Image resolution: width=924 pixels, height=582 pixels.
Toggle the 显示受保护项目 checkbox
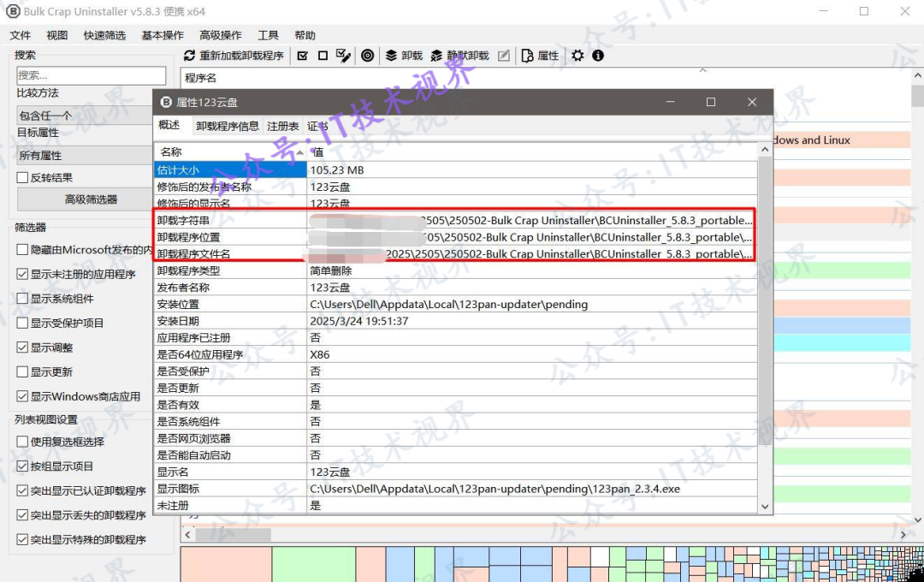[x=22, y=324]
